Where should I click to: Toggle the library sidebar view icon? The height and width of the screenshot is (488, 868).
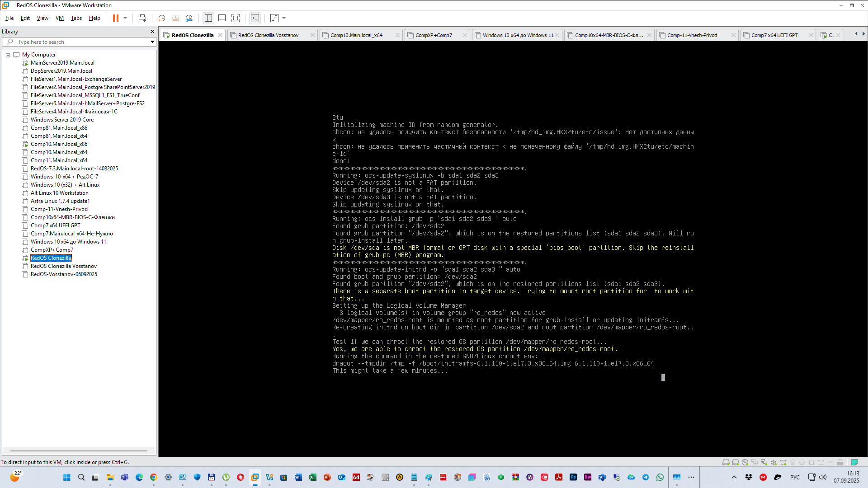click(x=208, y=18)
